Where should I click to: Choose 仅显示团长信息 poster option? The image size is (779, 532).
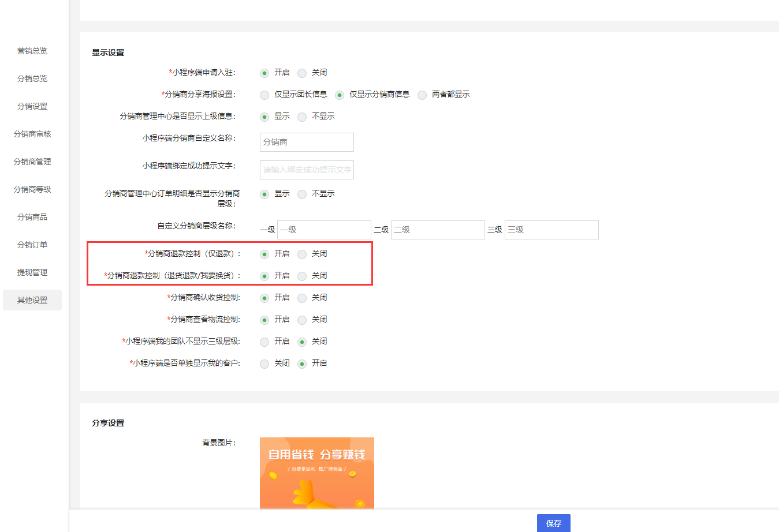point(264,95)
